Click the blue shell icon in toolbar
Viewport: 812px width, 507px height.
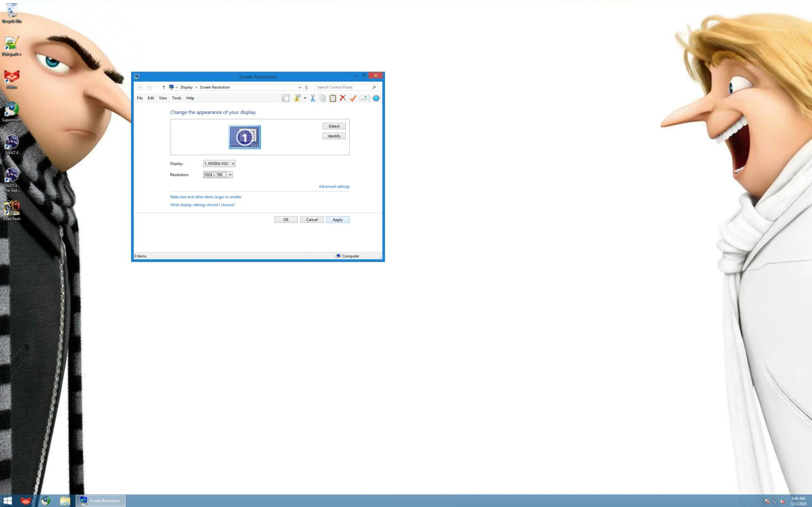pyautogui.click(x=376, y=98)
